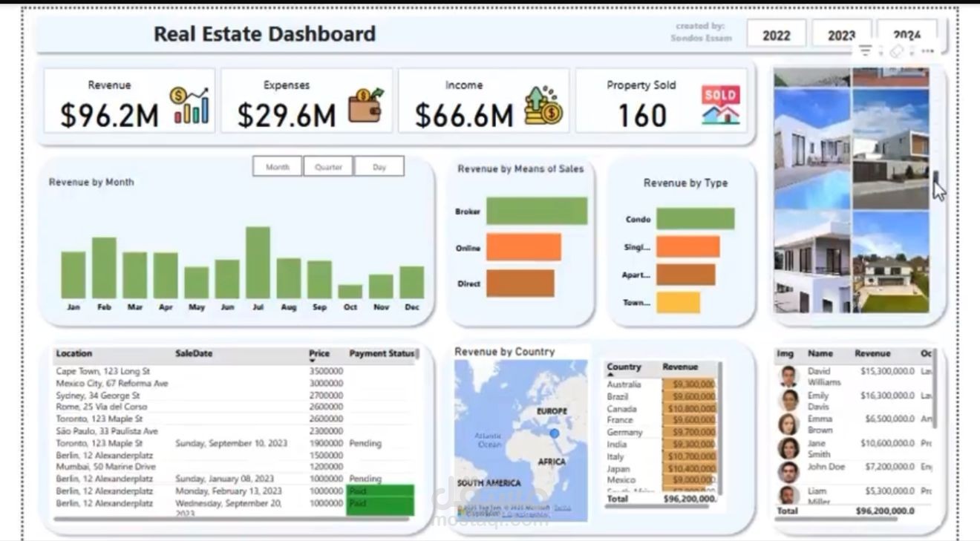The height and width of the screenshot is (541, 980).
Task: Click the Income coins icon
Action: [x=541, y=110]
